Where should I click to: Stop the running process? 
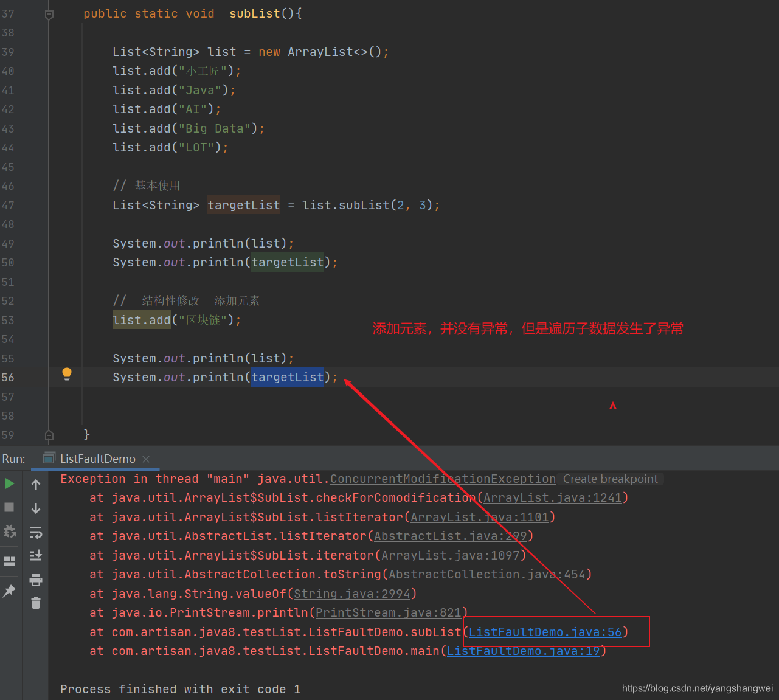pyautogui.click(x=9, y=507)
